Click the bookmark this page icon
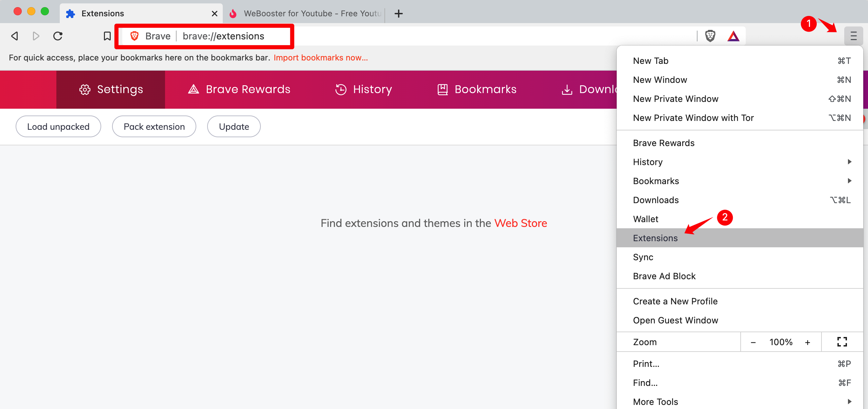This screenshot has width=868, height=409. pyautogui.click(x=107, y=36)
